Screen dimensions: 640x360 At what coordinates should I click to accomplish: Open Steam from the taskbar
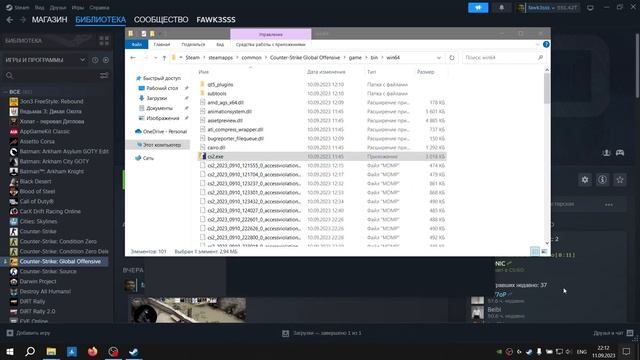point(133,351)
